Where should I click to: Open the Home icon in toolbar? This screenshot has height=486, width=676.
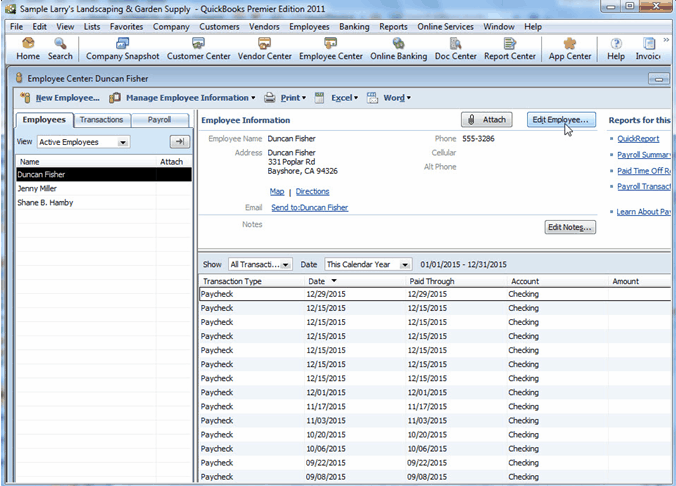point(28,49)
